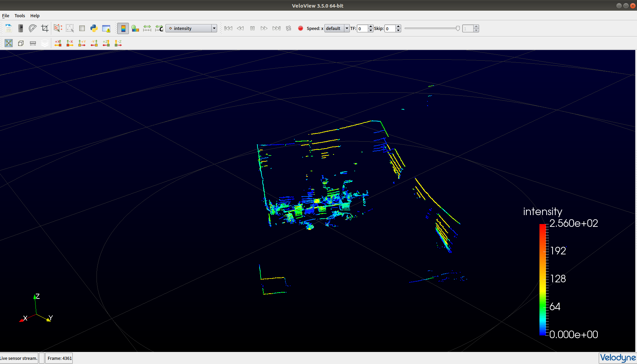Click the Frame: 4361 status label

[x=60, y=358]
